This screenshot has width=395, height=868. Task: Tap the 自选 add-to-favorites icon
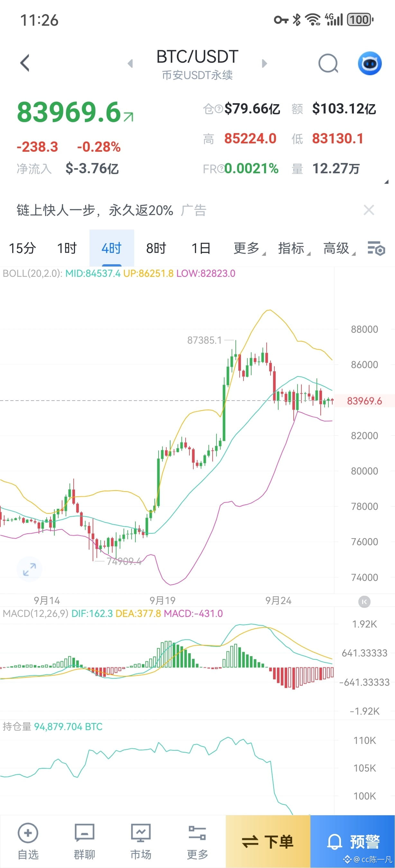[28, 833]
